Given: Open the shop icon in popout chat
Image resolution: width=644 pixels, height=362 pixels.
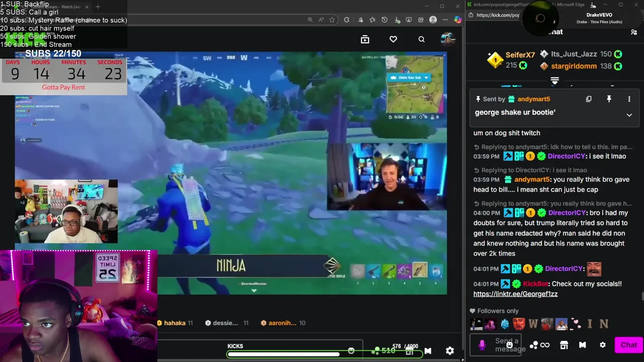Looking at the screenshot, I should coord(564,345).
